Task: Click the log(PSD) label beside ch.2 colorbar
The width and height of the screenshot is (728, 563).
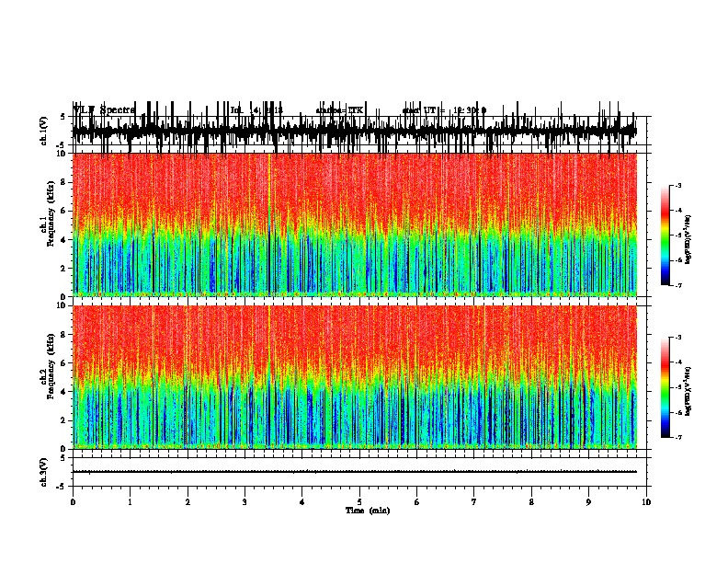Action: 688,391
